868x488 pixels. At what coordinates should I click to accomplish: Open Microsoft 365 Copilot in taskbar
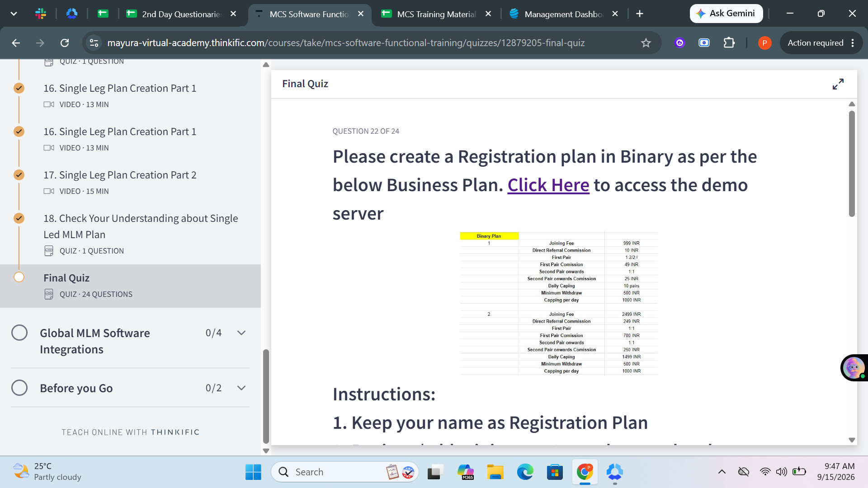click(465, 472)
